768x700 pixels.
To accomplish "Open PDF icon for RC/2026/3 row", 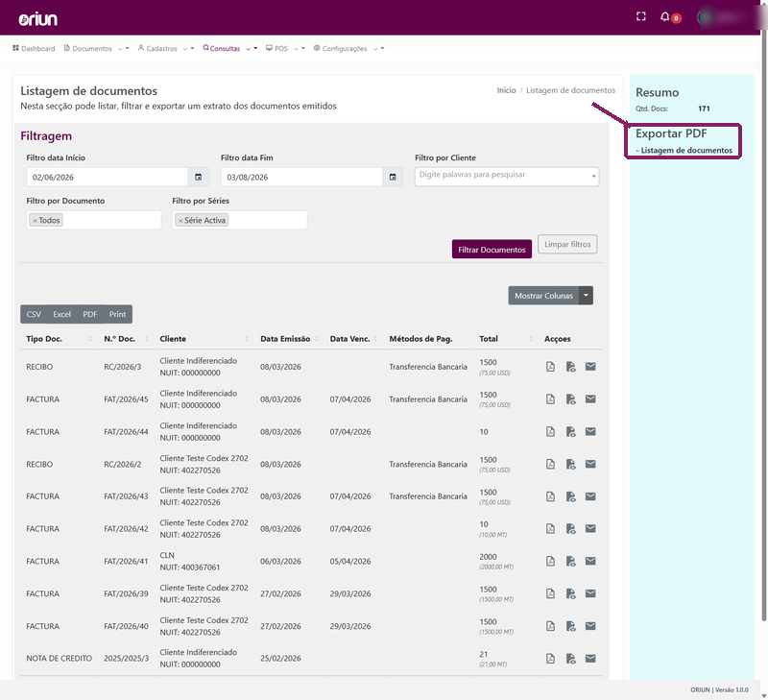I will [x=550, y=367].
